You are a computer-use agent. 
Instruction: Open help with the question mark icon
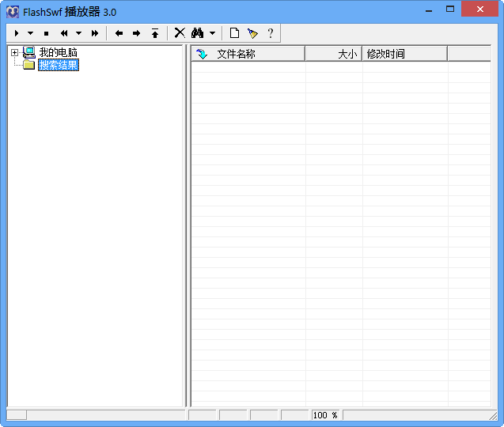[271, 33]
